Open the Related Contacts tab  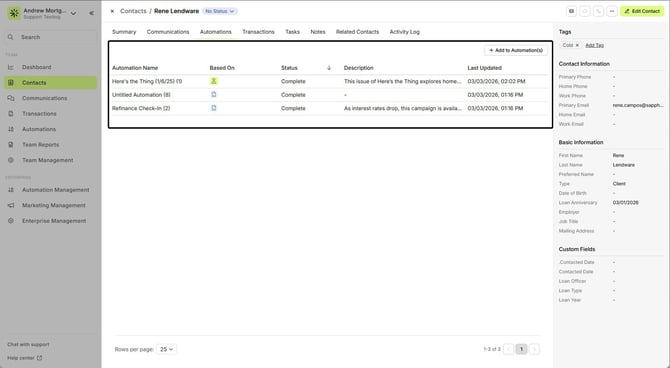(x=357, y=32)
